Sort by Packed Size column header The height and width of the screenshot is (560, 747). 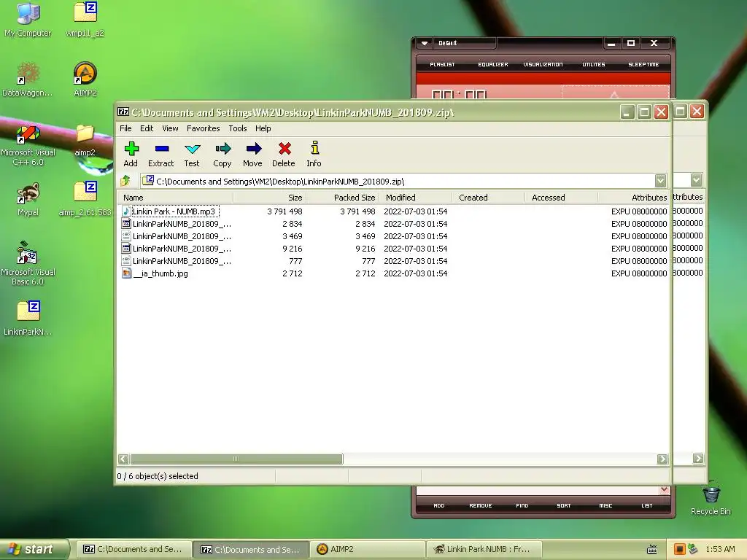point(343,198)
